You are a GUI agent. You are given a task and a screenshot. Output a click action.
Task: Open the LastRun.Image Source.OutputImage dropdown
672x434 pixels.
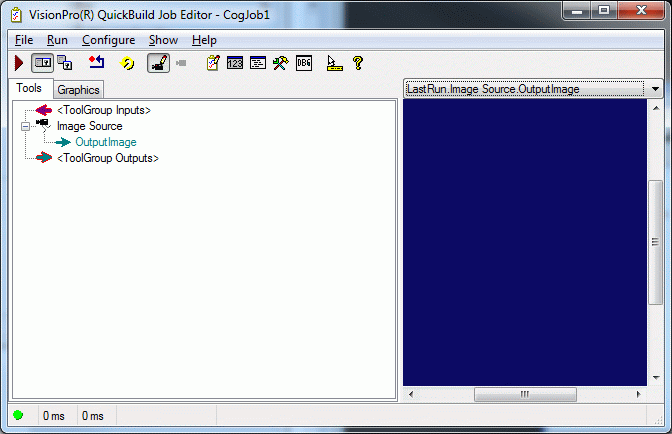(533, 89)
